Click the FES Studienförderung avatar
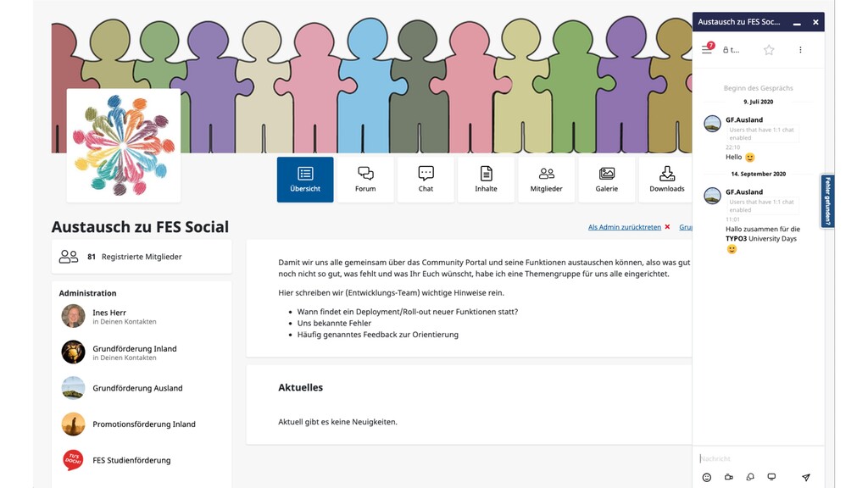Image resolution: width=868 pixels, height=488 pixels. 74,460
